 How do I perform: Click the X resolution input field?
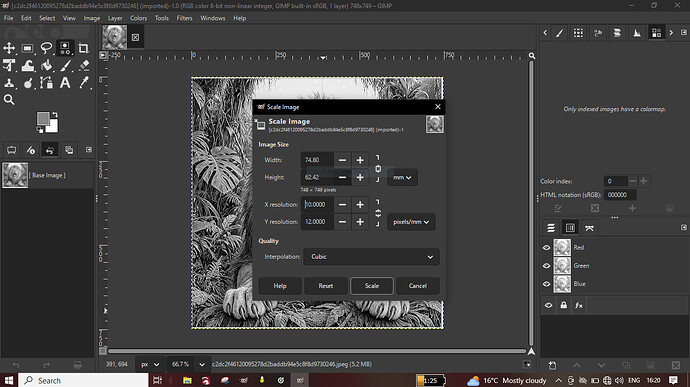[317, 205]
